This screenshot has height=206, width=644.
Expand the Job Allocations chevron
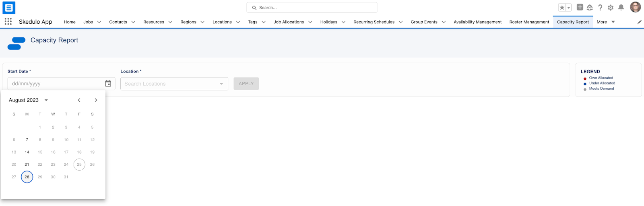click(x=310, y=22)
